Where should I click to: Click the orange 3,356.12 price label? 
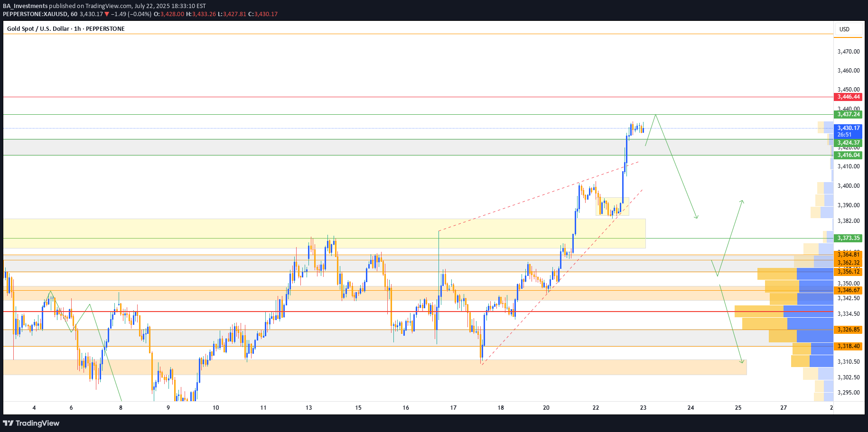coord(848,272)
